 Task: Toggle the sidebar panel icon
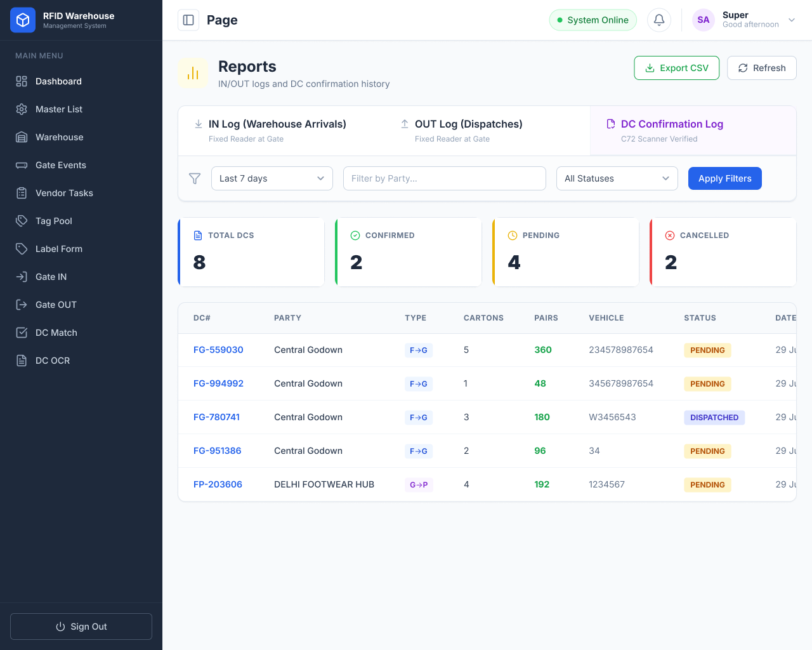[x=188, y=20]
